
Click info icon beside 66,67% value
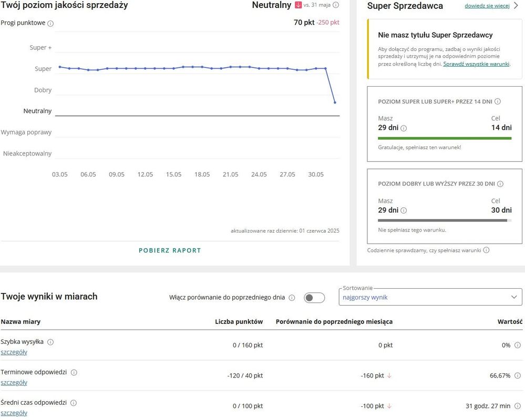point(518,376)
